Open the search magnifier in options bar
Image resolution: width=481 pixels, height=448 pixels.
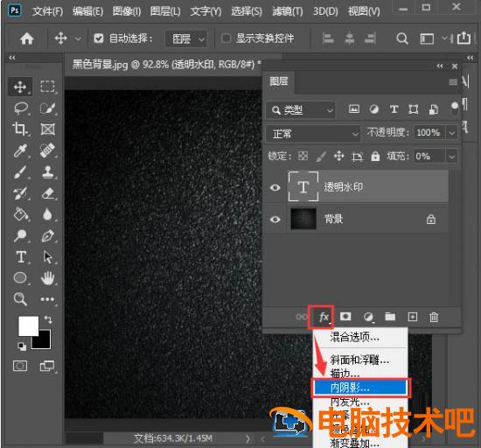pyautogui.click(x=402, y=38)
